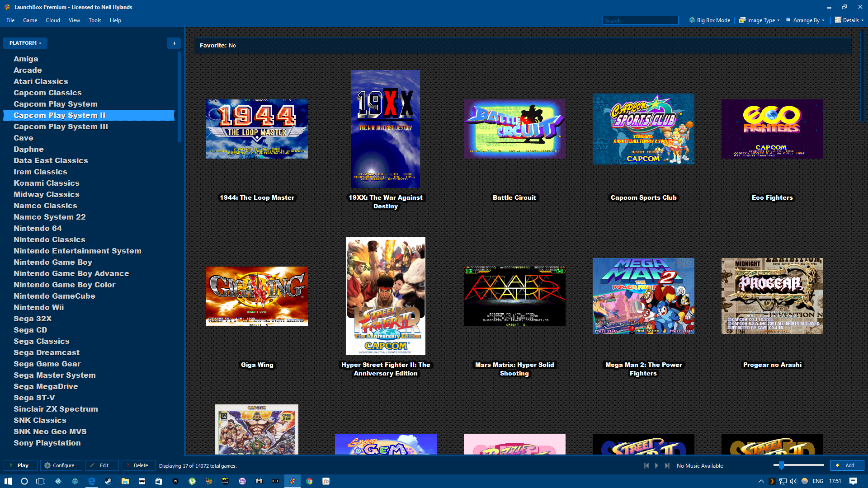
Task: Open the Cloud menu
Action: [53, 20]
